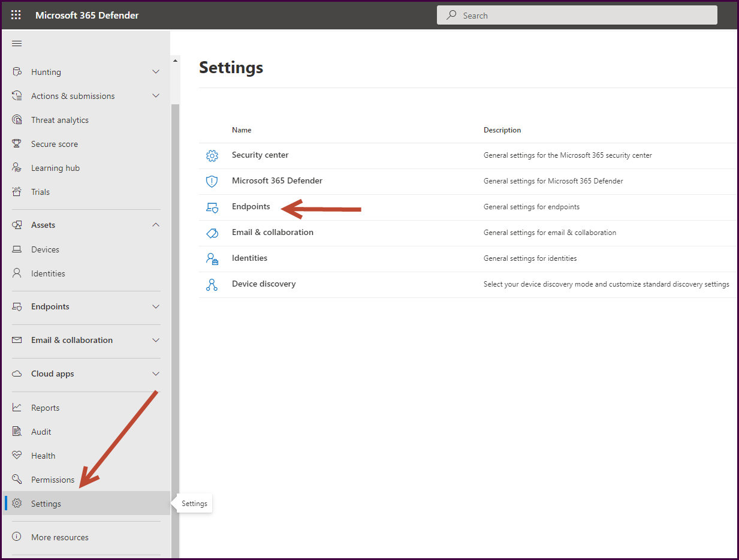Click the Device discovery network icon
The image size is (739, 560).
click(212, 285)
